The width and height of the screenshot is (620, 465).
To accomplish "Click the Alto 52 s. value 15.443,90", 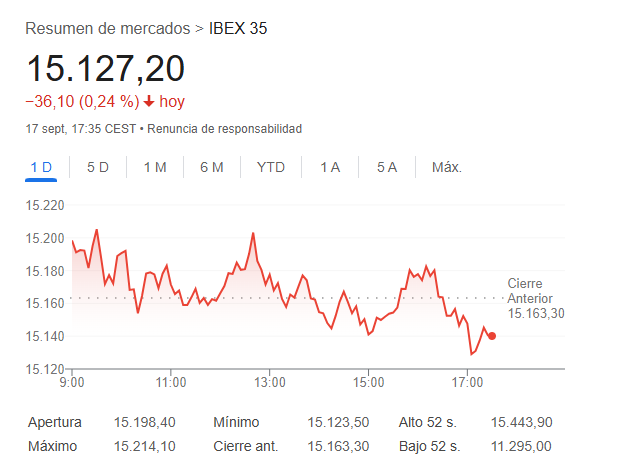I will point(522,422).
